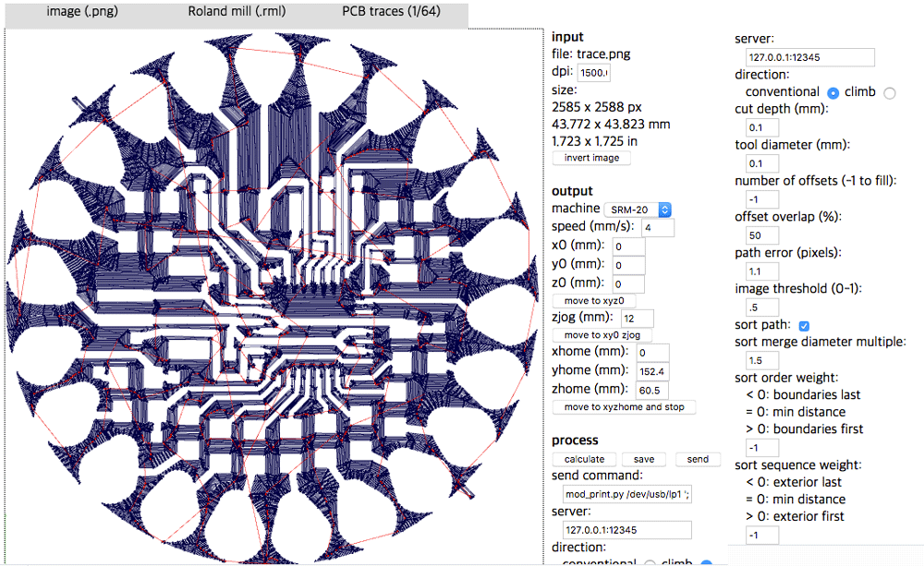This screenshot has height=566, width=924.
Task: Click the send button
Action: pyautogui.click(x=698, y=460)
